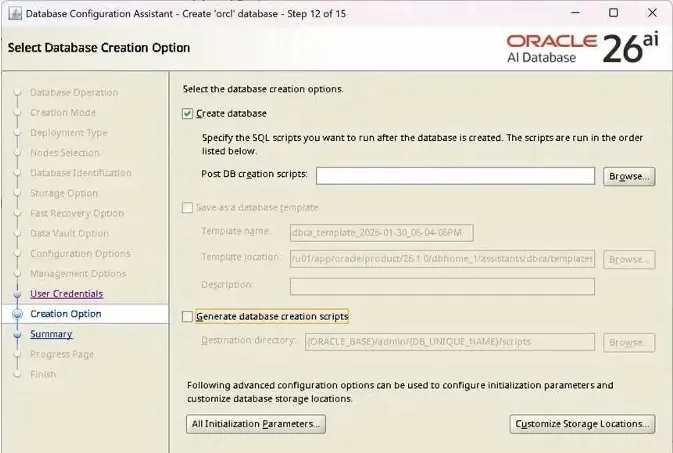
Task: Click the Configuration Options step
Action: 80,253
